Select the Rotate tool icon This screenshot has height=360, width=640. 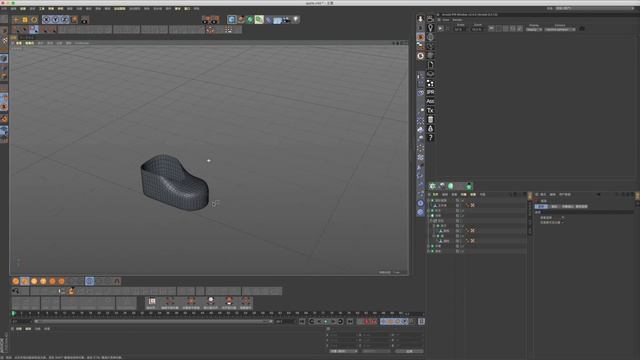point(34,20)
